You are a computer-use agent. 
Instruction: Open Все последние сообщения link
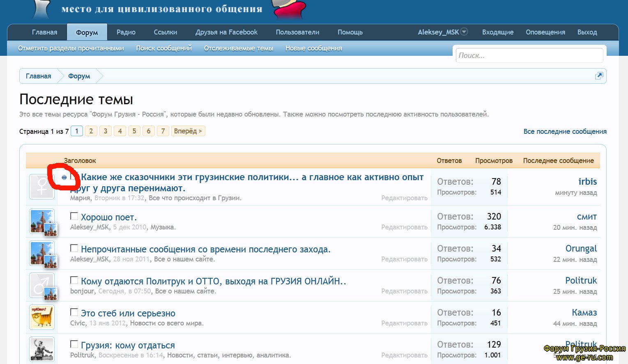click(565, 132)
